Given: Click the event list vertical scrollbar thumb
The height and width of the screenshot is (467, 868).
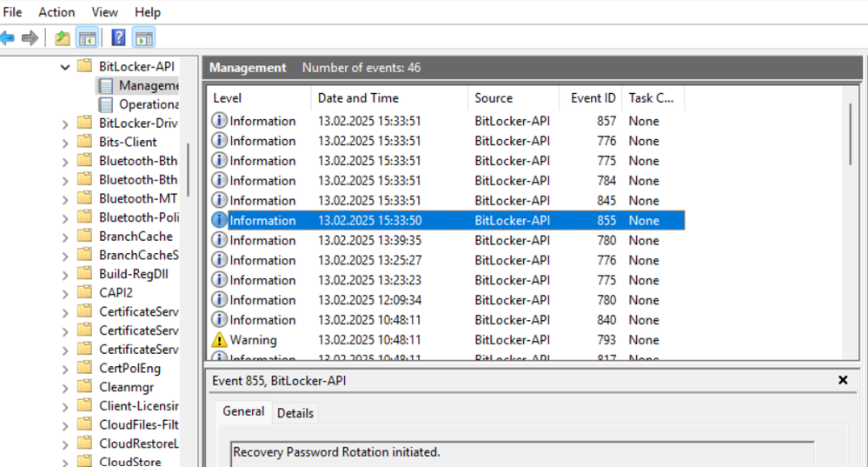Looking at the screenshot, I should (x=851, y=135).
